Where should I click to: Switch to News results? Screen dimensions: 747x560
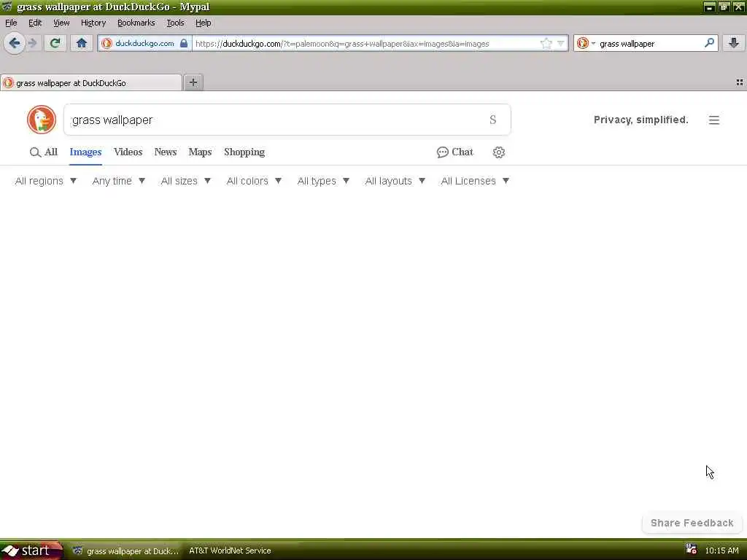[x=166, y=152]
